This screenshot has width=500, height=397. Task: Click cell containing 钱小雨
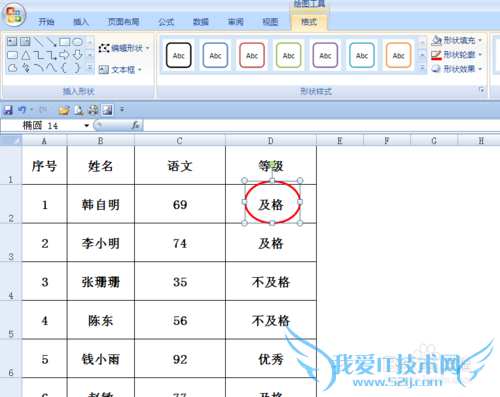101,359
